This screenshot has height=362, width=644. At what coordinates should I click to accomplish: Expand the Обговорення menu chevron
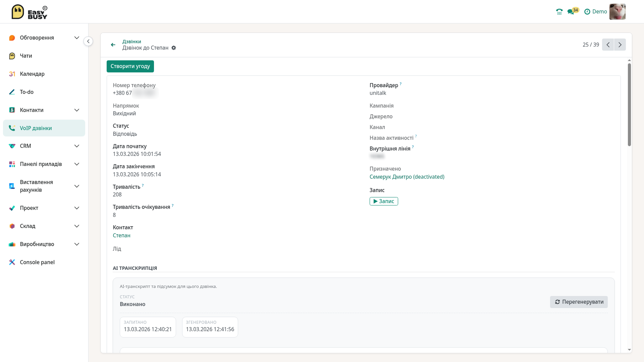point(77,38)
